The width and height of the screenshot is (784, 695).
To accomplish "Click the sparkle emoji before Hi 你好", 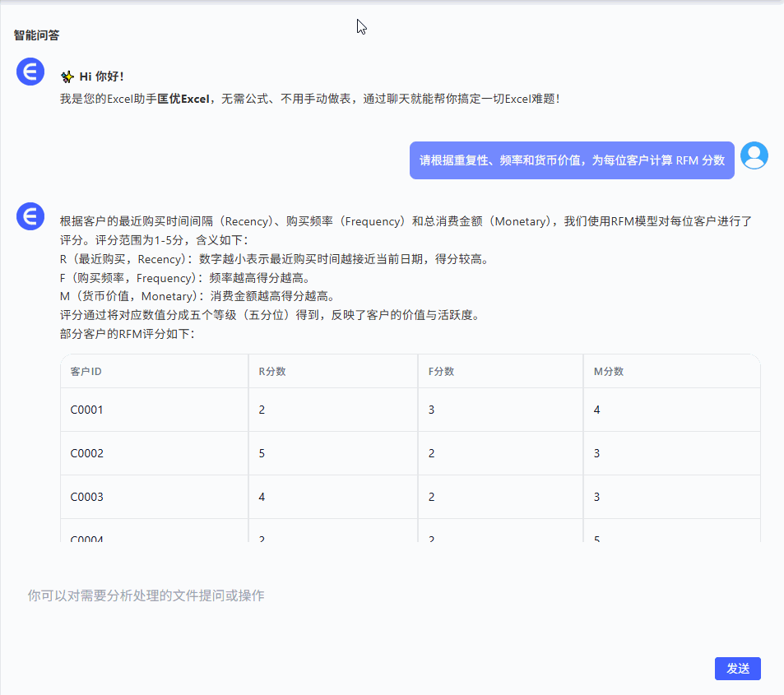I will [67, 76].
